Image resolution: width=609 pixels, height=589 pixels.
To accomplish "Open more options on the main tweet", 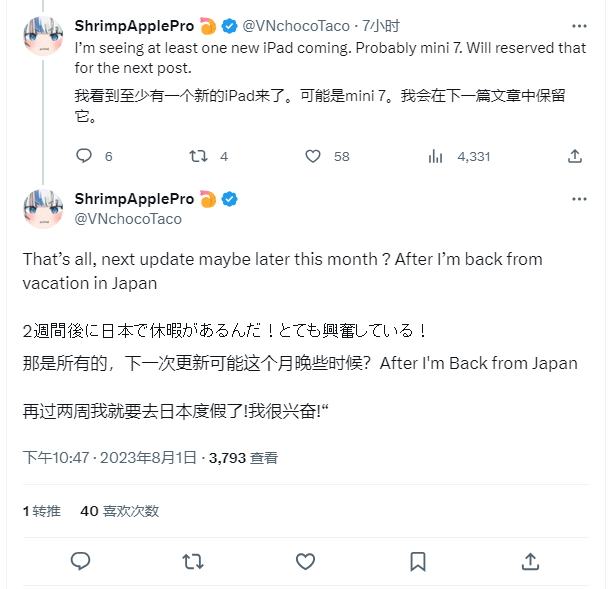I will (x=579, y=199).
